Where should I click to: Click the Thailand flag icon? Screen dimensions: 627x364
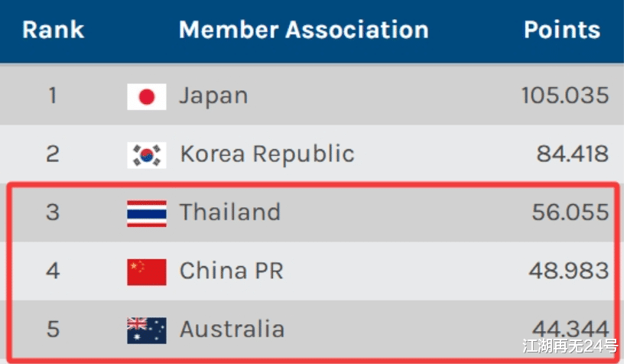[x=146, y=213]
